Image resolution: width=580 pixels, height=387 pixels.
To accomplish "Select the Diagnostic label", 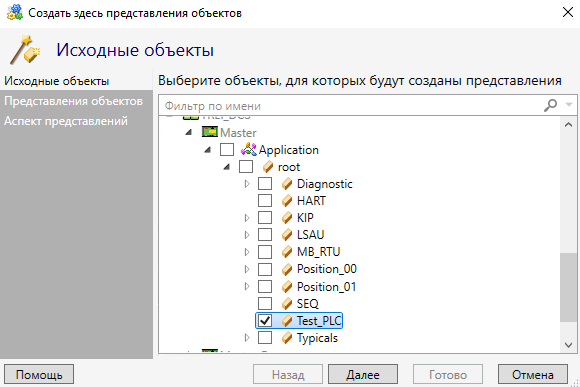I will 325,184.
